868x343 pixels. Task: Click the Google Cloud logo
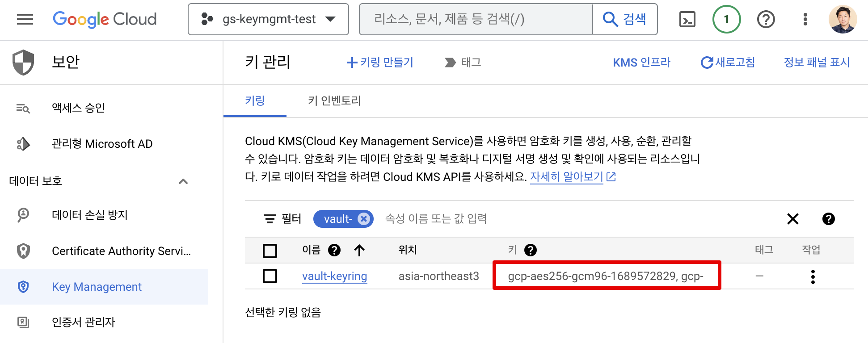click(x=105, y=19)
